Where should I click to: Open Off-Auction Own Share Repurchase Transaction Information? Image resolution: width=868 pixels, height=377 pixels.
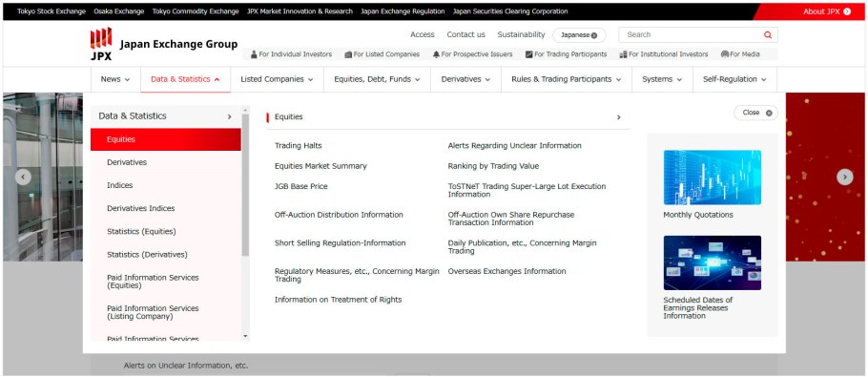tap(511, 219)
